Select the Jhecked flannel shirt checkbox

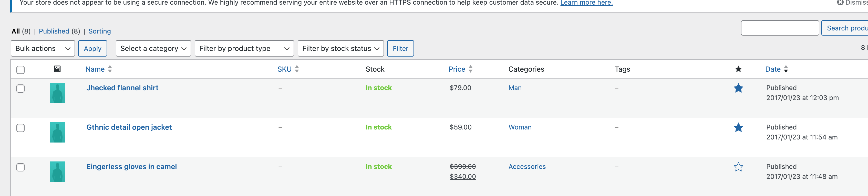(x=20, y=89)
